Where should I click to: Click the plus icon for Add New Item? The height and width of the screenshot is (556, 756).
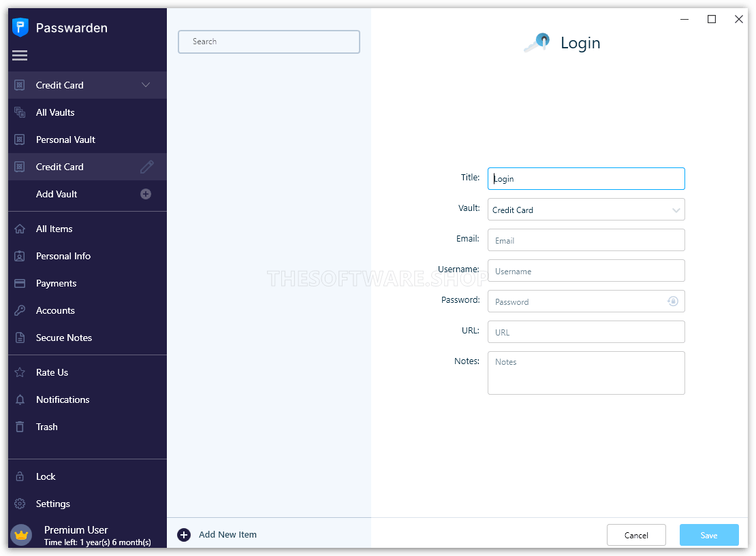click(x=184, y=535)
